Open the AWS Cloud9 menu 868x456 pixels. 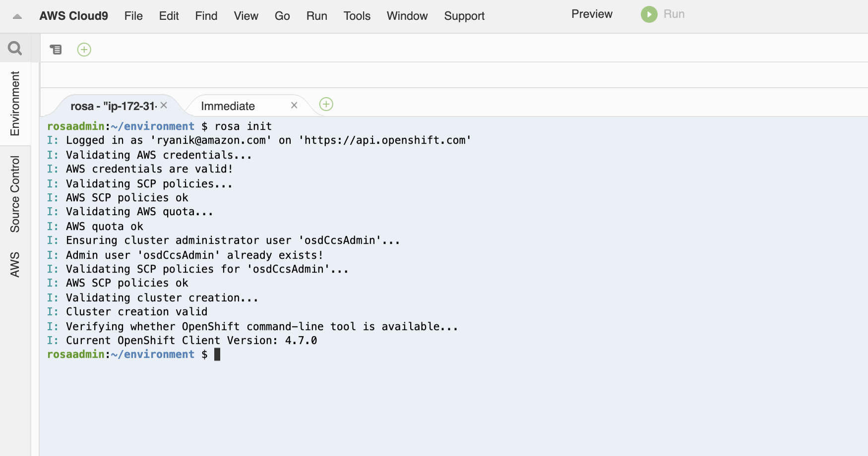(x=73, y=16)
